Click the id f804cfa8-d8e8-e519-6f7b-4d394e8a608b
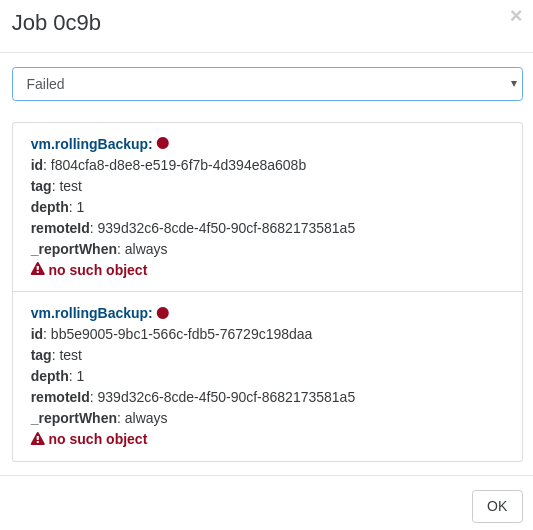This screenshot has height=530, width=533. 178,165
